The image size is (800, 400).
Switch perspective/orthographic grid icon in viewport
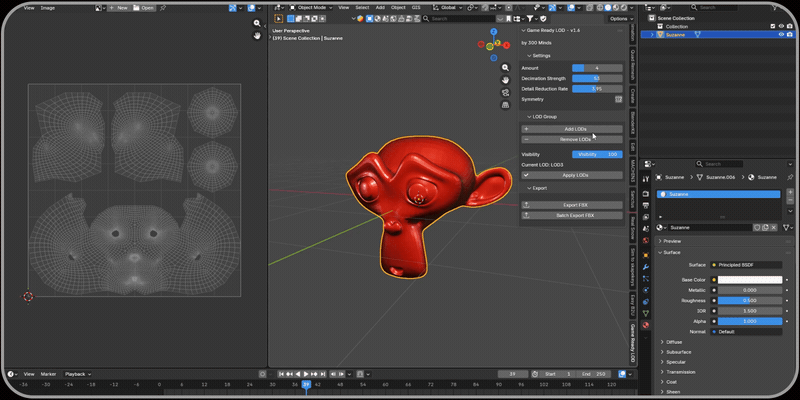(505, 105)
